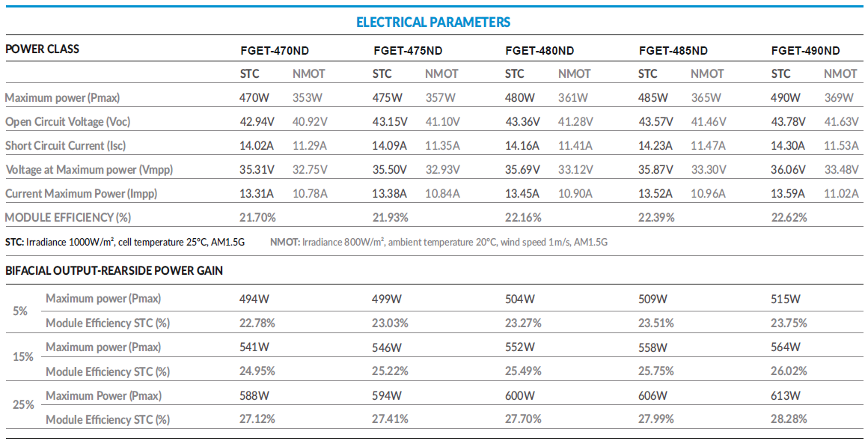Select the Voltage at Maximum power (Vmpp) label
Image resolution: width=868 pixels, height=441 pixels.
point(89,169)
